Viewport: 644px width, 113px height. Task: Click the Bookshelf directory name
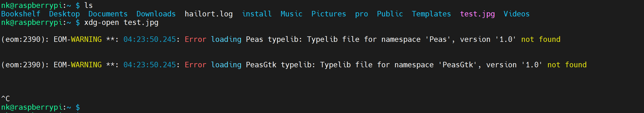click(21, 14)
